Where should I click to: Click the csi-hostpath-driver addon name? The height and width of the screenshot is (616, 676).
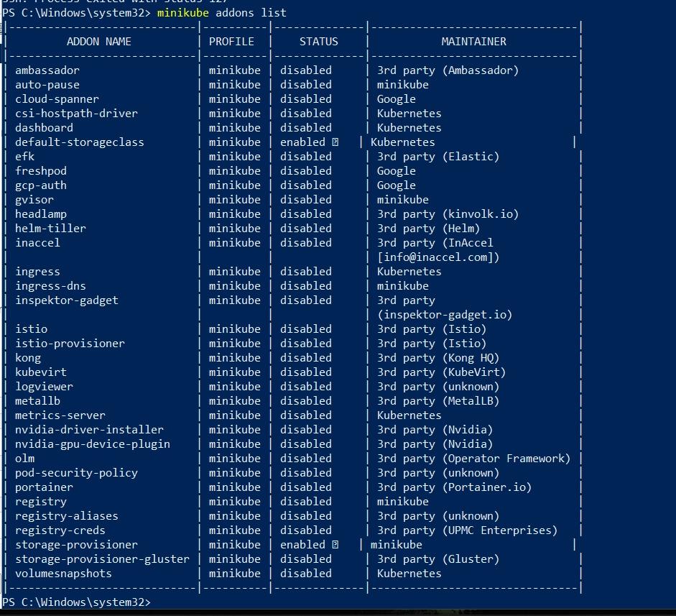(x=76, y=114)
